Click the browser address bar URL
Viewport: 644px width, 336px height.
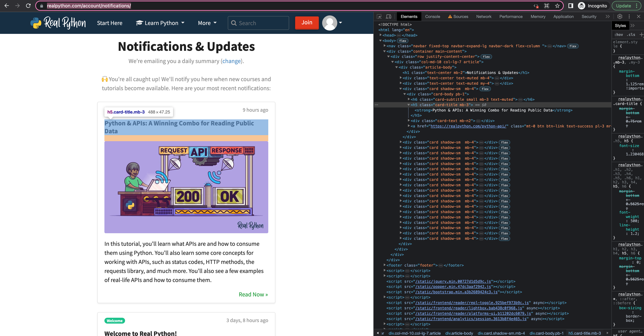coord(89,6)
